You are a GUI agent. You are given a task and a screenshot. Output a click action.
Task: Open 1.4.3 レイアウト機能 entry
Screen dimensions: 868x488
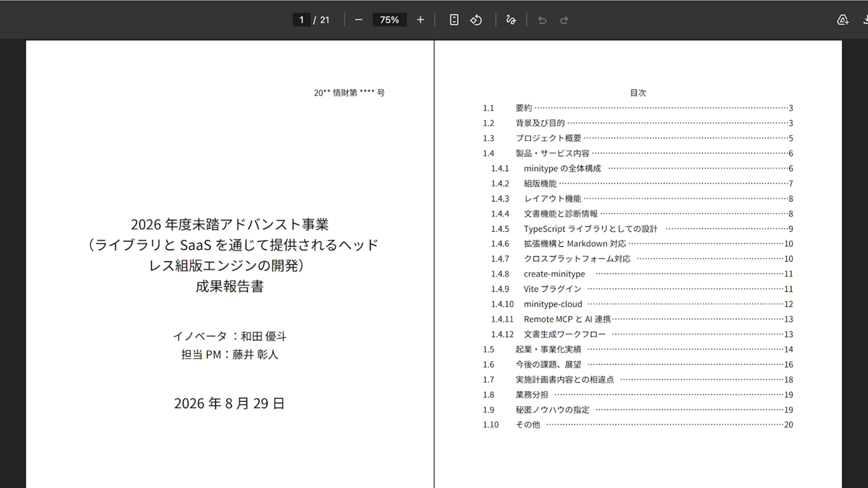click(642, 198)
